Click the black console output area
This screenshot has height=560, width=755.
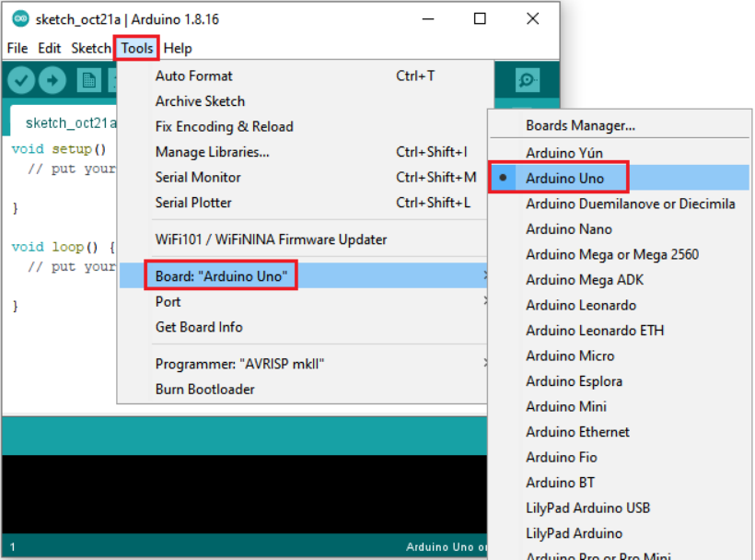(244, 494)
